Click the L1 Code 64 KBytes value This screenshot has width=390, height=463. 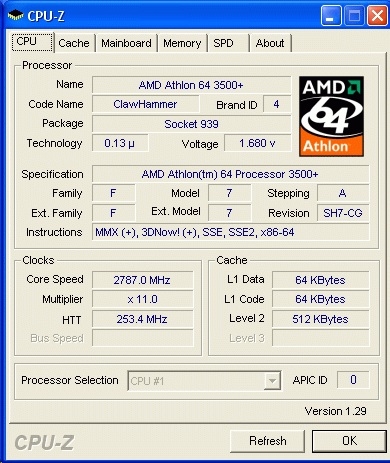pos(320,299)
